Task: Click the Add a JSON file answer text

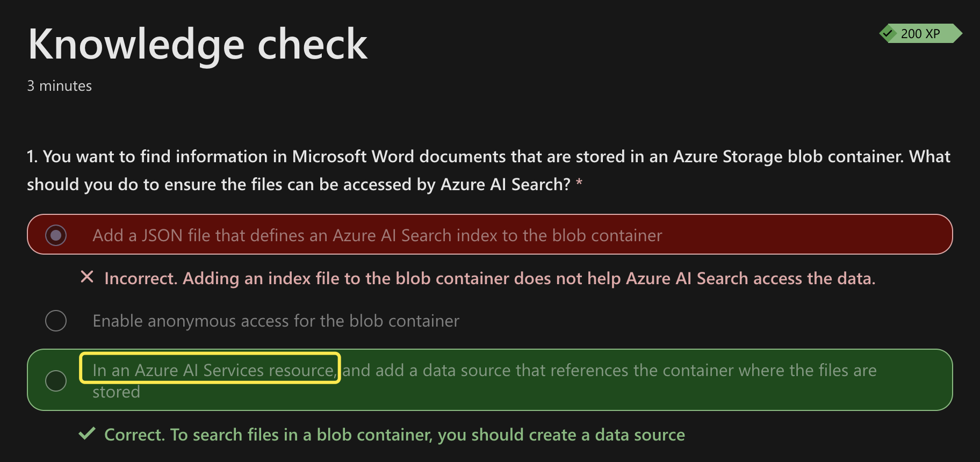Action: click(x=377, y=235)
